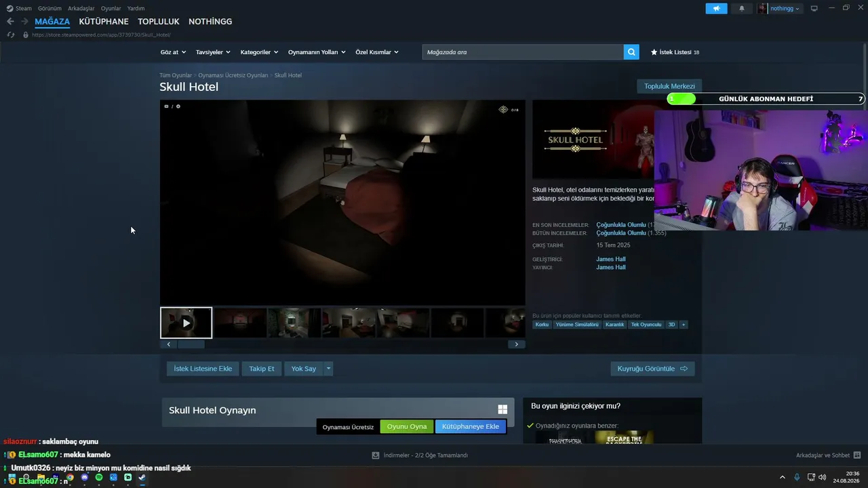868x488 pixels.
Task: Open the Arkadaşlar menu
Action: [81, 8]
